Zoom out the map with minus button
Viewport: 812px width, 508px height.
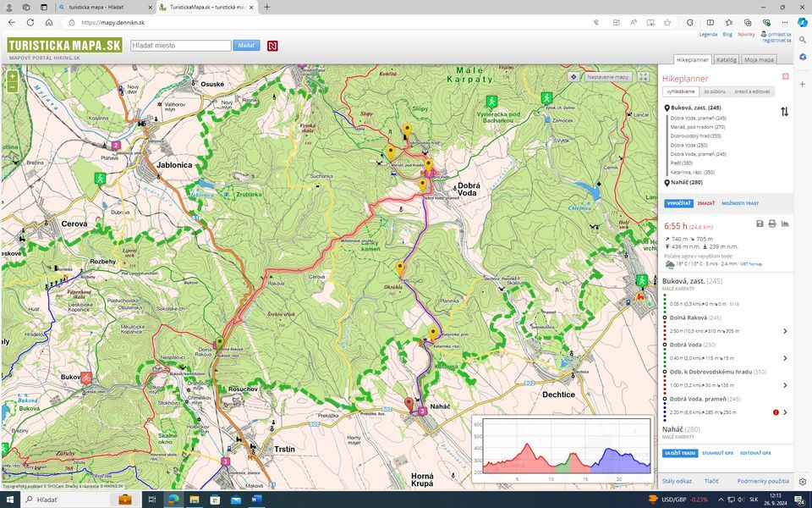pos(12,87)
